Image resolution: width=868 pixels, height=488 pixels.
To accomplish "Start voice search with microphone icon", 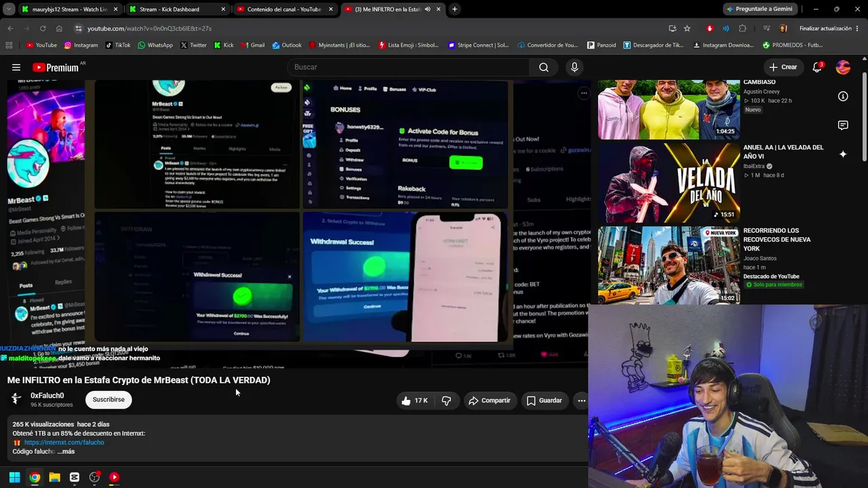I will click(574, 67).
